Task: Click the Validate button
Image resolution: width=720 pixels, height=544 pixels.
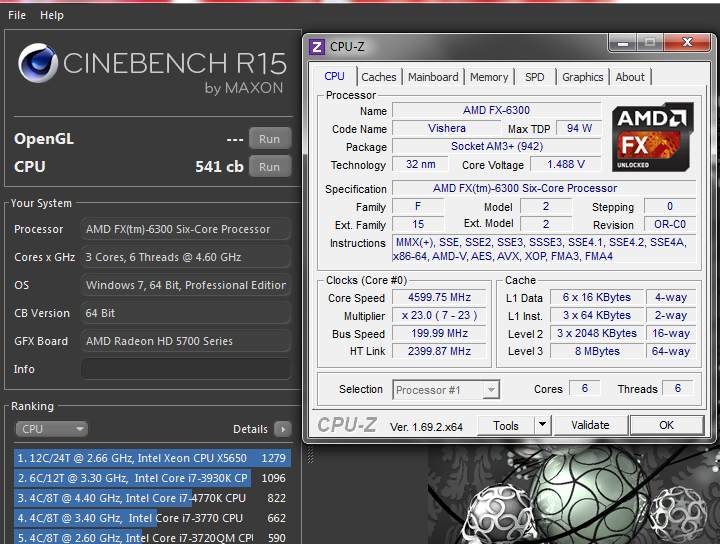Action: point(590,425)
